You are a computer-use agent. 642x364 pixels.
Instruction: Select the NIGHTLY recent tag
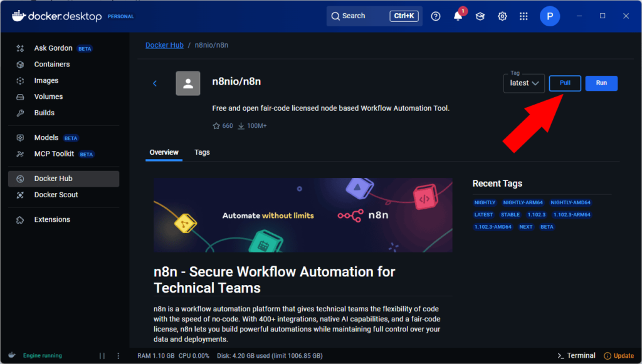click(x=485, y=202)
